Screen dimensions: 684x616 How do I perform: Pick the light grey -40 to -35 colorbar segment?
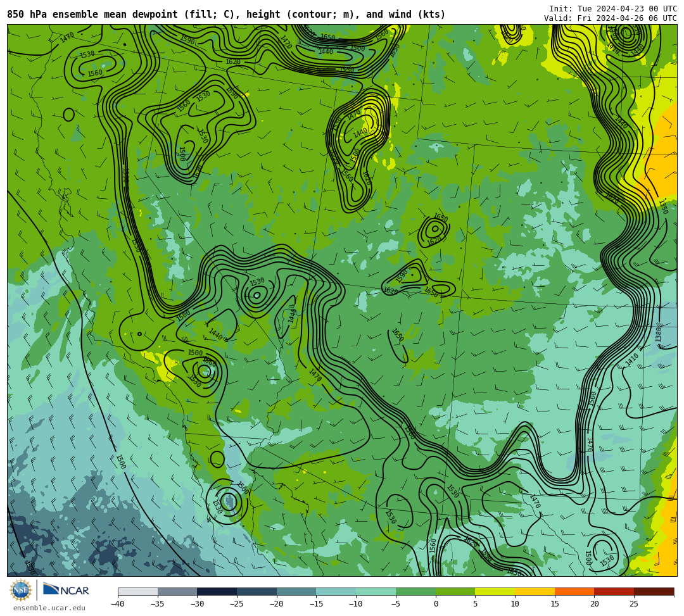[x=138, y=591]
